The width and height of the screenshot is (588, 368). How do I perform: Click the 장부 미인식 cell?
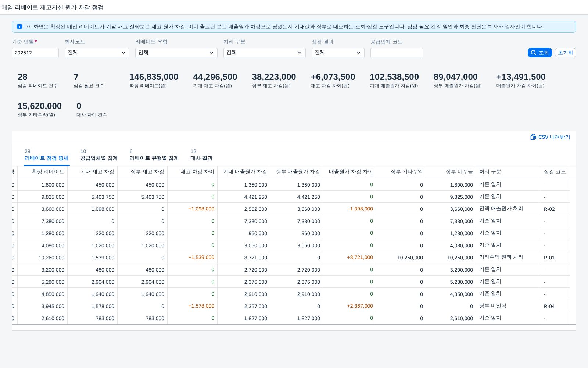tap(509, 306)
